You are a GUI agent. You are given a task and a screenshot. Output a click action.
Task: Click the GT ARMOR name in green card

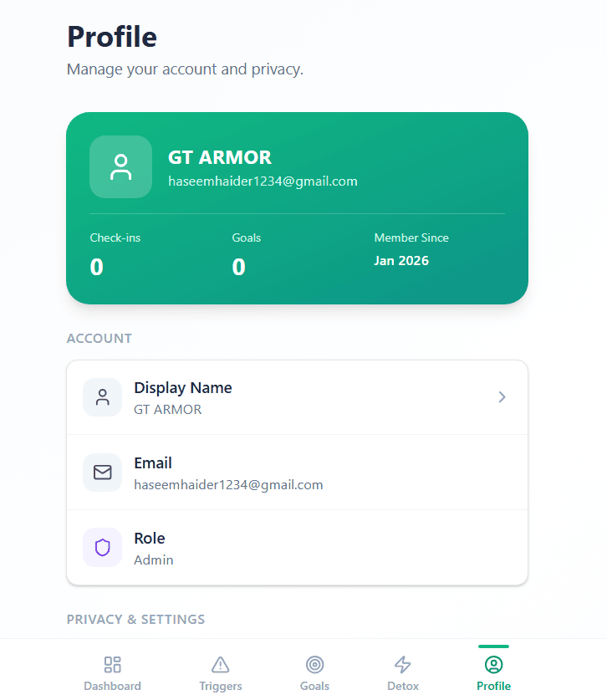pyautogui.click(x=220, y=157)
